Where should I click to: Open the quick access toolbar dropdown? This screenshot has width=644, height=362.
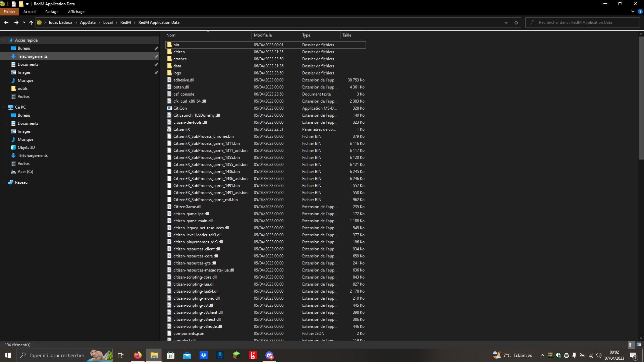coord(28,4)
